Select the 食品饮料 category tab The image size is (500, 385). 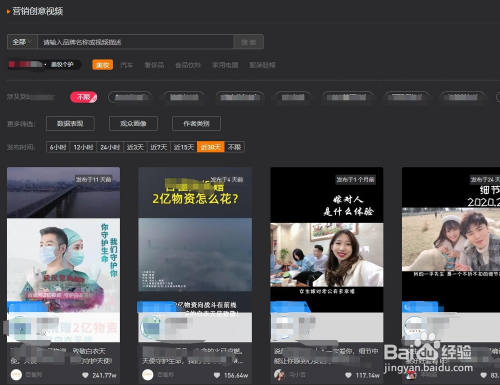188,65
